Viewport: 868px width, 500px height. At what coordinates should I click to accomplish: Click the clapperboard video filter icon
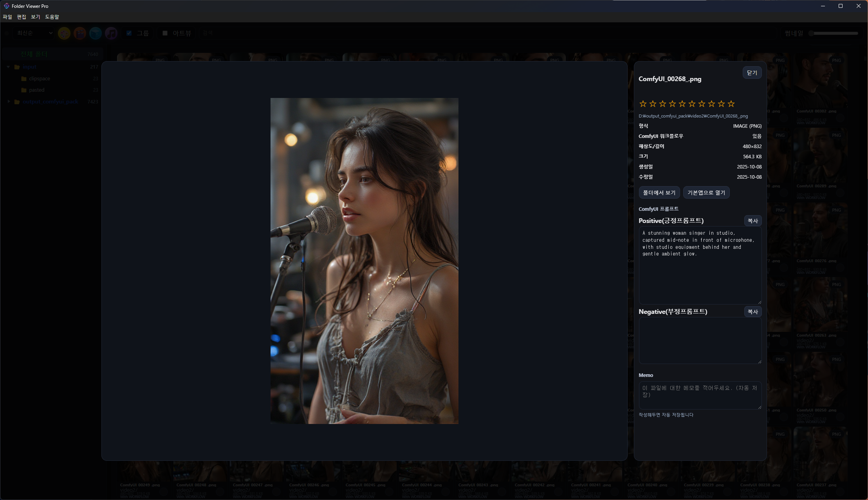[x=80, y=33]
